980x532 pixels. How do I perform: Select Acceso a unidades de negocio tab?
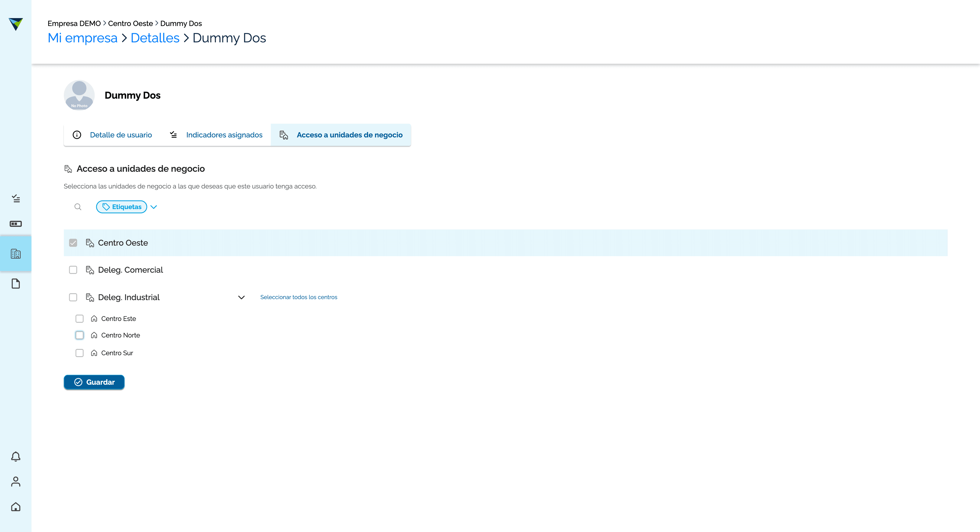click(x=341, y=135)
